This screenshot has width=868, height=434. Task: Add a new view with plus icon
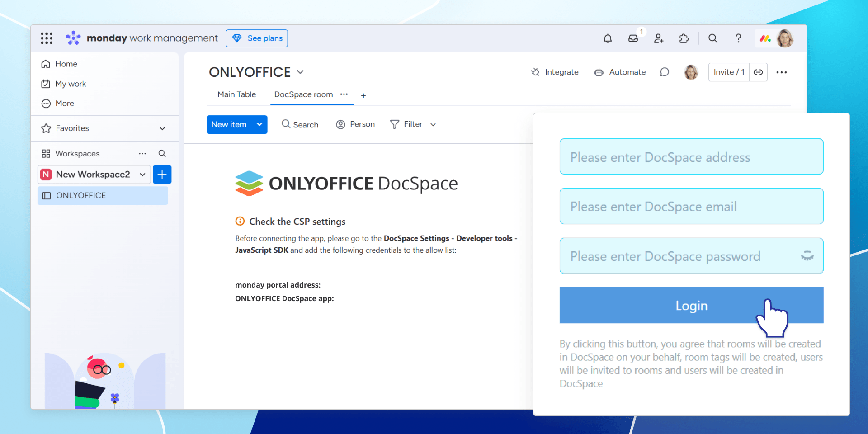pos(363,96)
